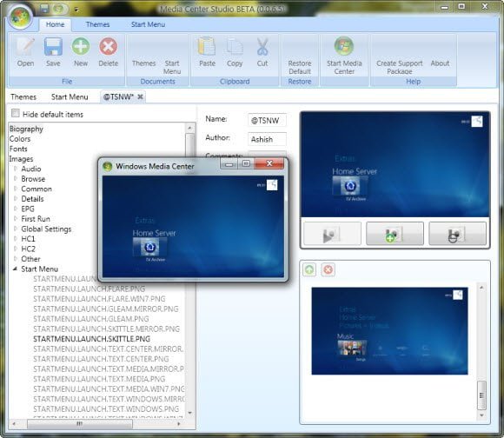Select the Music start menu thumbnail image
The width and height of the screenshot is (504, 438).
click(389, 331)
